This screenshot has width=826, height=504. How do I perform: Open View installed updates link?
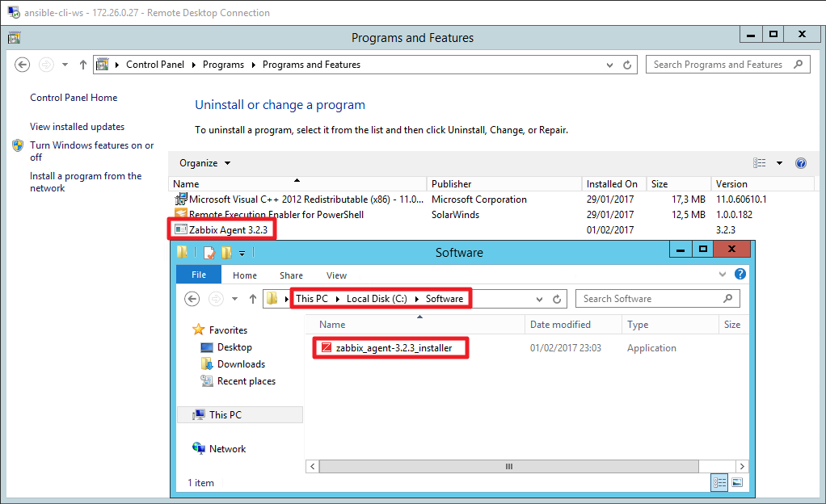[78, 127]
